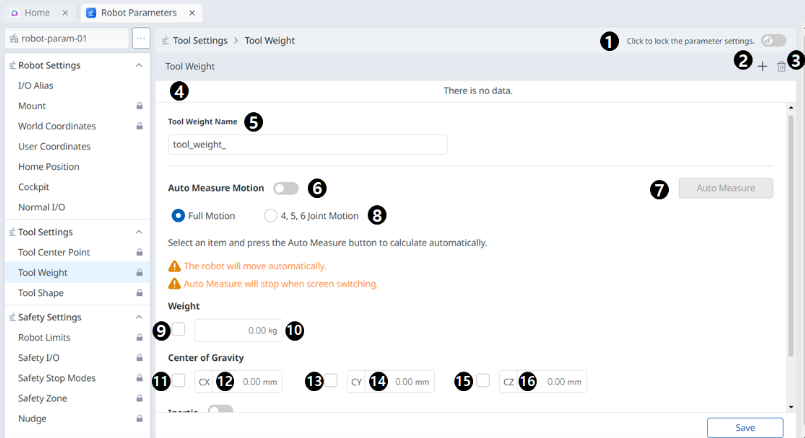The image size is (805, 438).
Task: Select the 4, 5, 6 Joint Motion option
Action: (x=270, y=215)
